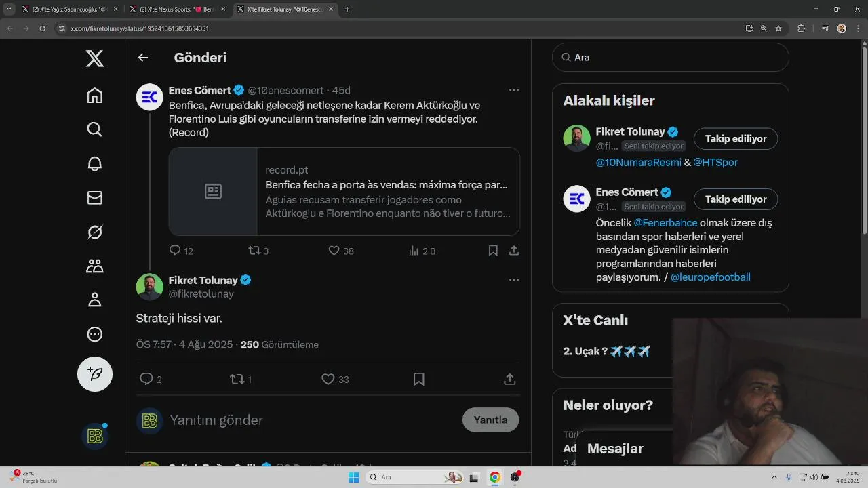Reload the page
Image resolution: width=868 pixels, height=488 pixels.
point(43,28)
